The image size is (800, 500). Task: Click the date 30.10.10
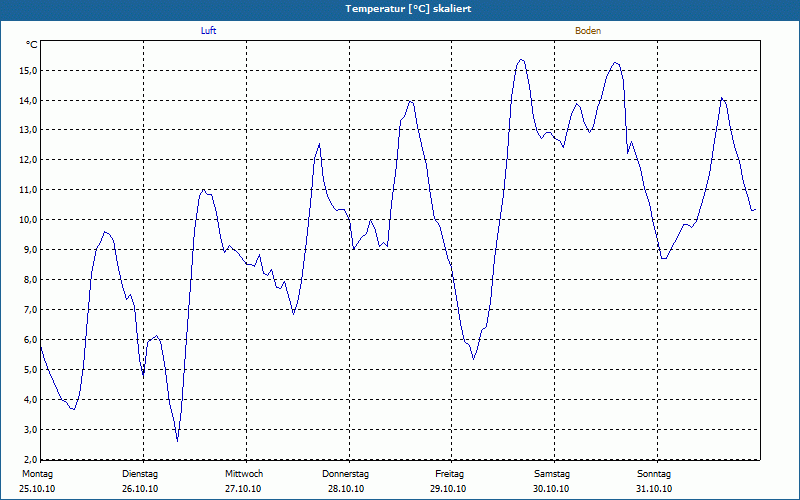point(551,489)
